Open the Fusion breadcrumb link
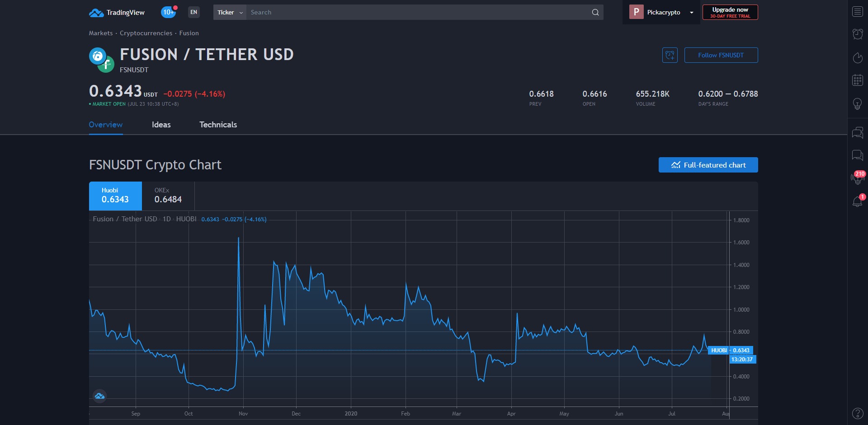 click(189, 33)
